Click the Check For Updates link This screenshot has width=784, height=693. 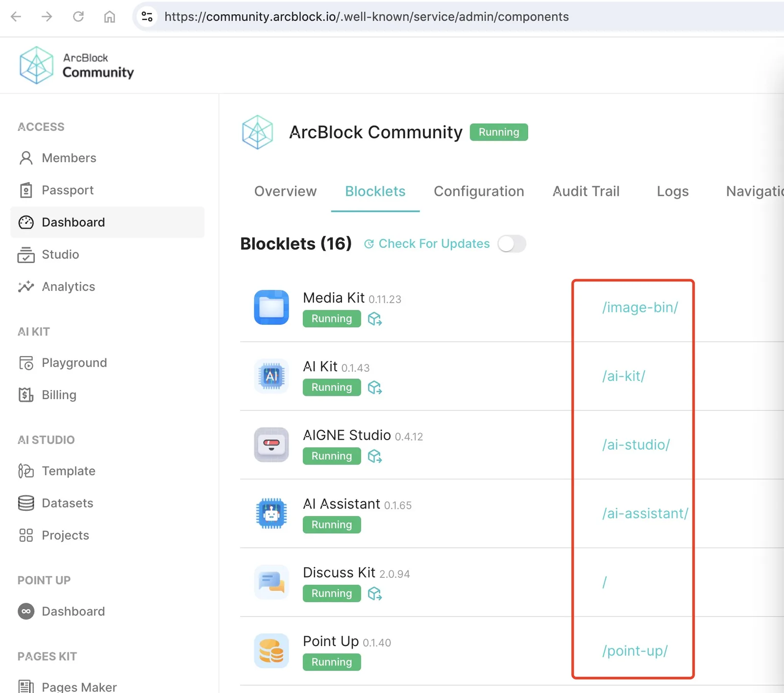point(427,244)
